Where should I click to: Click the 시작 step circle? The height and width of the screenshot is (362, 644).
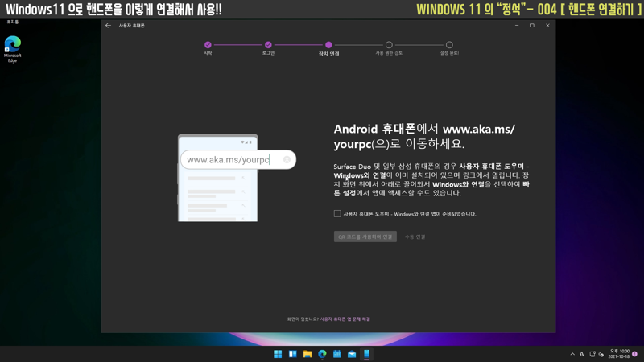(208, 45)
